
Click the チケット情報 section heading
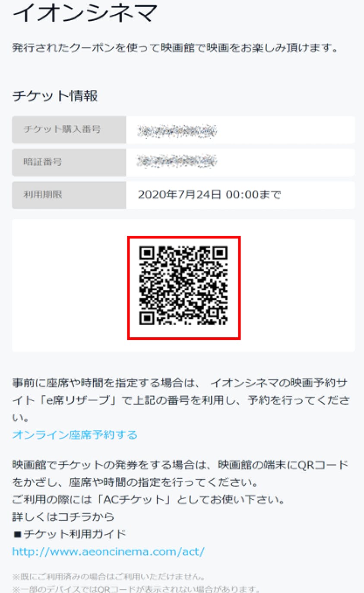pos(55,96)
